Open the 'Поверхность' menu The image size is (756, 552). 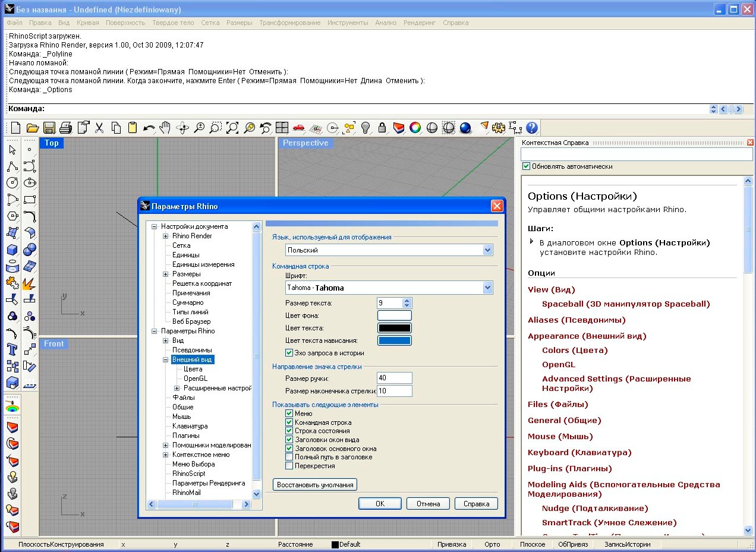tap(125, 23)
